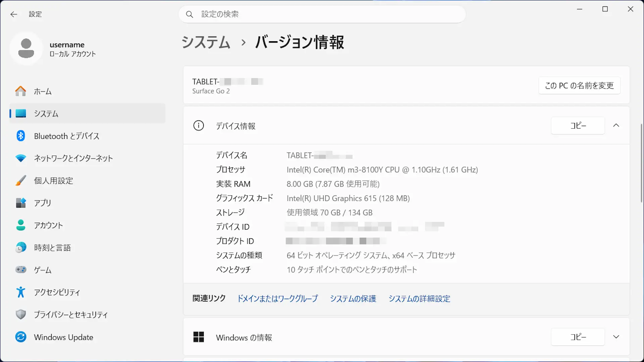
Task: Click the Home house icon
Action: point(21,91)
